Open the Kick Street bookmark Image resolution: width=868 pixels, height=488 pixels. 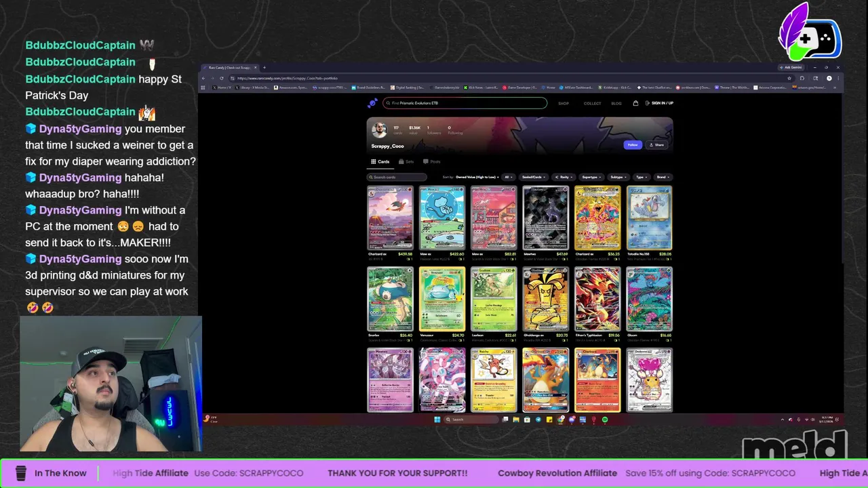(481, 87)
